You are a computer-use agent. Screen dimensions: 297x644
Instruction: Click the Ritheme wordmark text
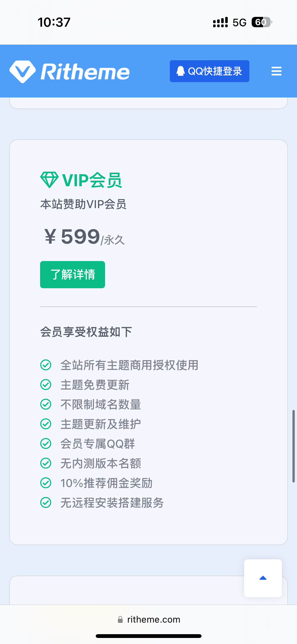85,72
